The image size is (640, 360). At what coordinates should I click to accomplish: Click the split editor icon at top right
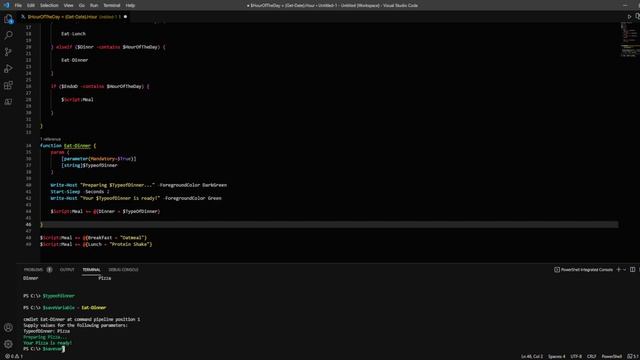(637, 17)
